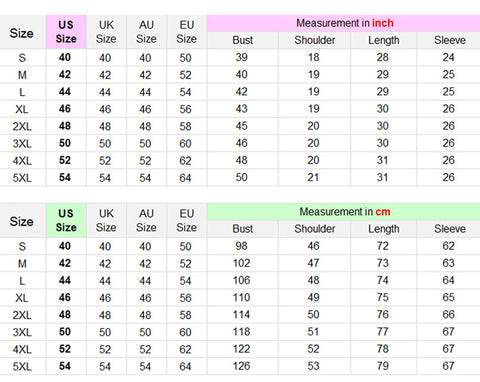
Task: Click the Size header of the cm table
Action: pyautogui.click(x=21, y=221)
